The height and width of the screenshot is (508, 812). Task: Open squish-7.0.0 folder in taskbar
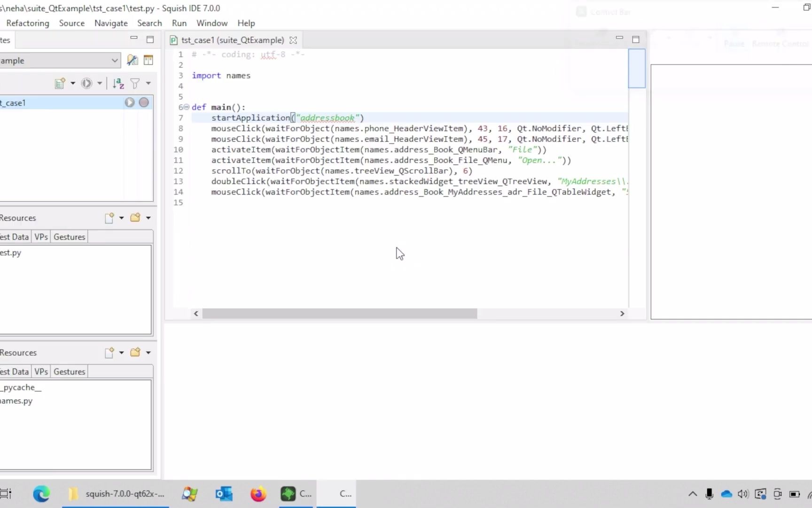pos(116,494)
